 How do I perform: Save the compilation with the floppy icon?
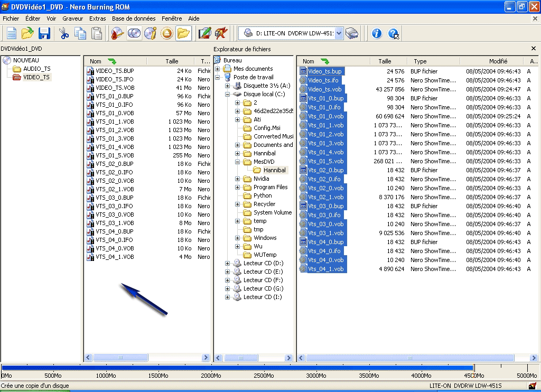[x=44, y=33]
